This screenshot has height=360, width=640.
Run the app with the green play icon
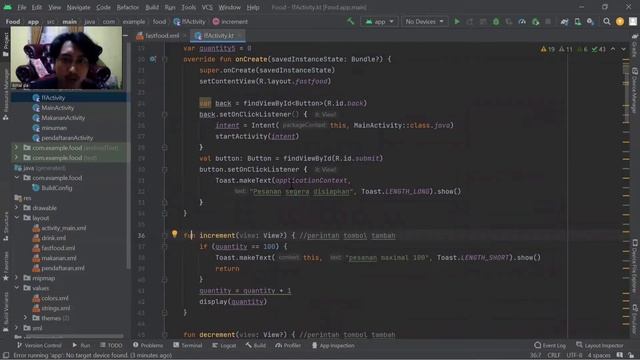point(457,21)
